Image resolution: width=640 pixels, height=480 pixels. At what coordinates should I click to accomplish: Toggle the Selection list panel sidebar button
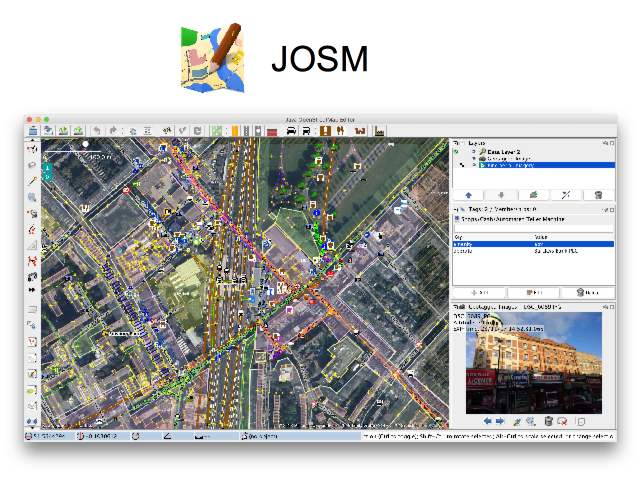pos(32,342)
